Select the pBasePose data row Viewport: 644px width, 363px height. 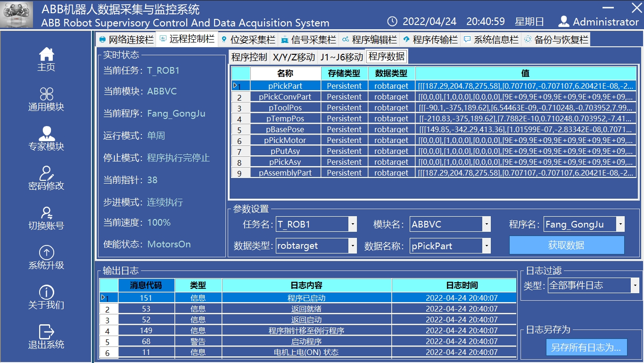tap(434, 129)
